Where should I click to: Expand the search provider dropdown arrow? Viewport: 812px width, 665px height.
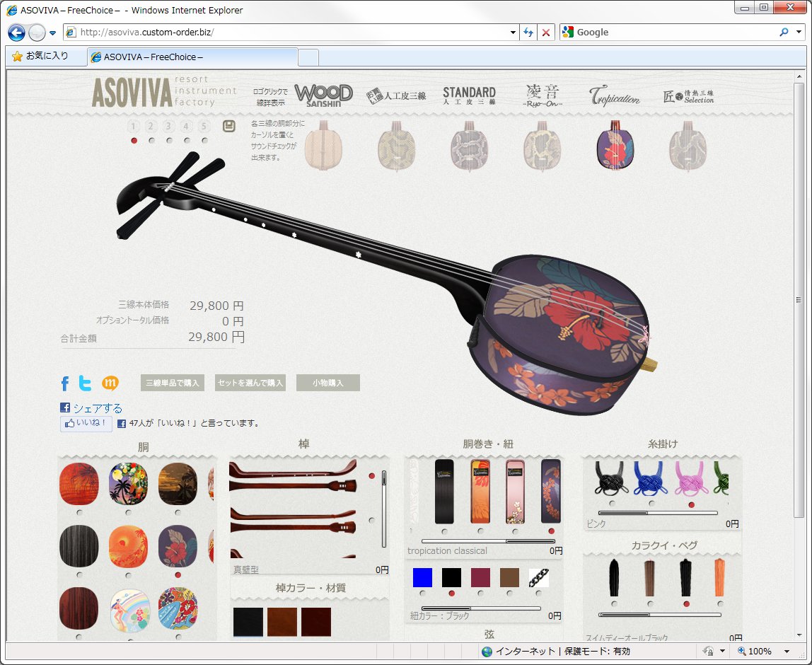(799, 32)
